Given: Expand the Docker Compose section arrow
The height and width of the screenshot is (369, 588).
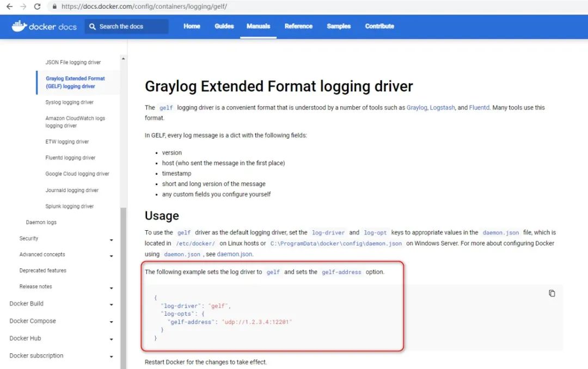Looking at the screenshot, I should [x=112, y=322].
